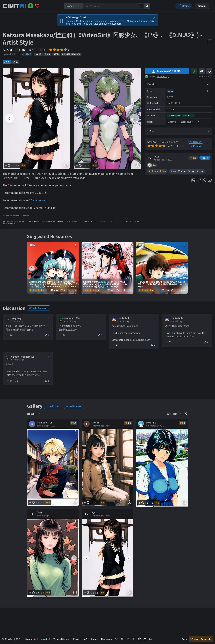Click the X (Twitter) icon in footer
The width and height of the screenshot is (215, 644).
122,639
